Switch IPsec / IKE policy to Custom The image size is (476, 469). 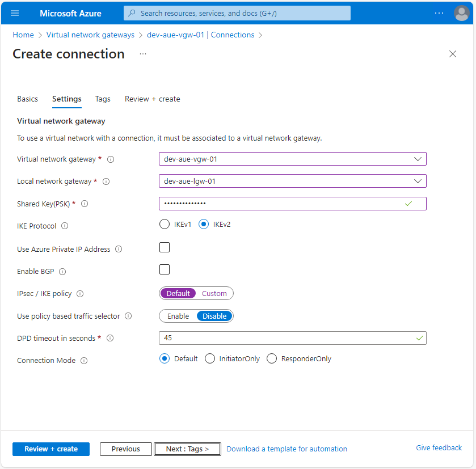click(214, 293)
